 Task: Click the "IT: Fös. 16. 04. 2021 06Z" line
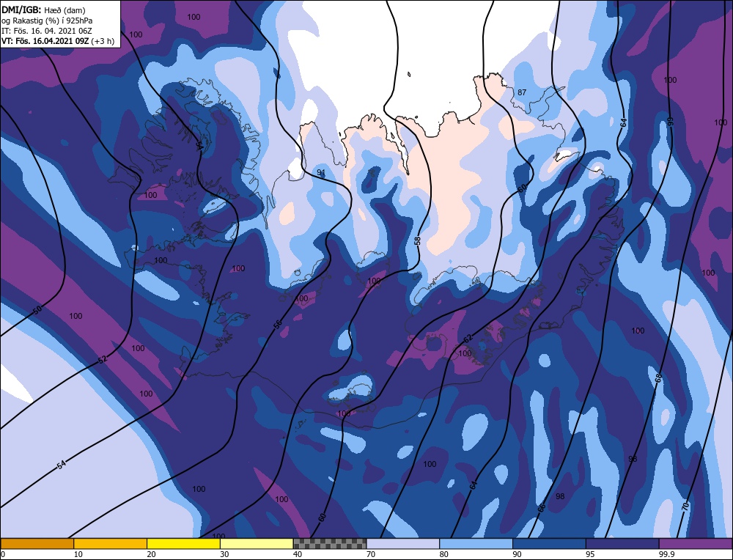pyautogui.click(x=47, y=31)
